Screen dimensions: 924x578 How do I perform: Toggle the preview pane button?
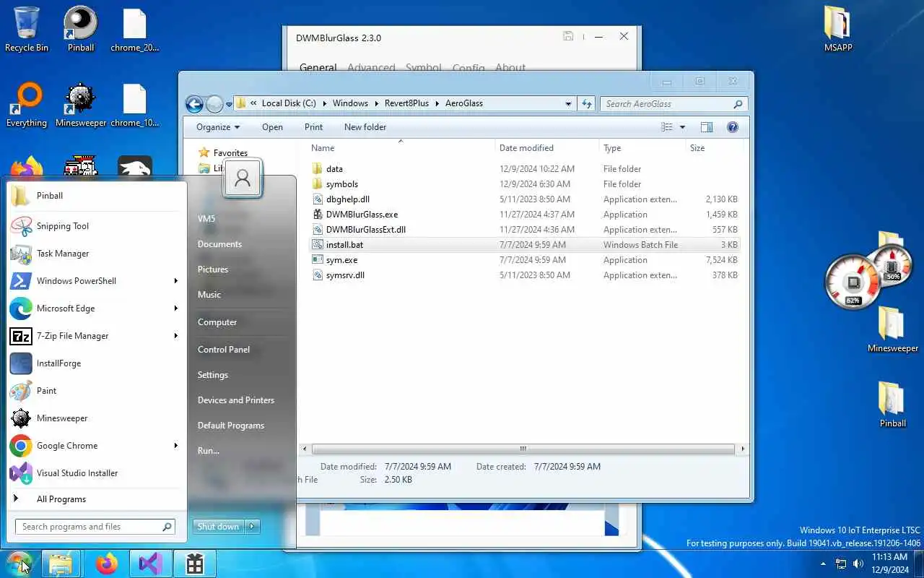point(707,127)
